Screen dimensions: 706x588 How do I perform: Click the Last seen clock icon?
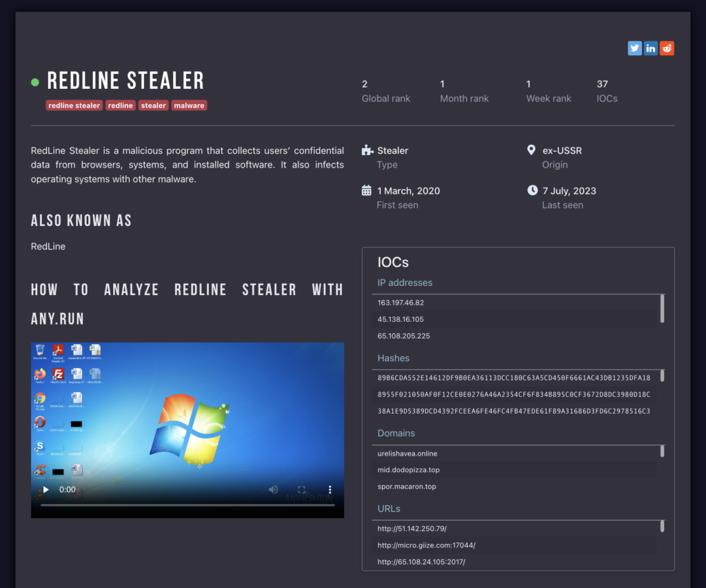(532, 190)
